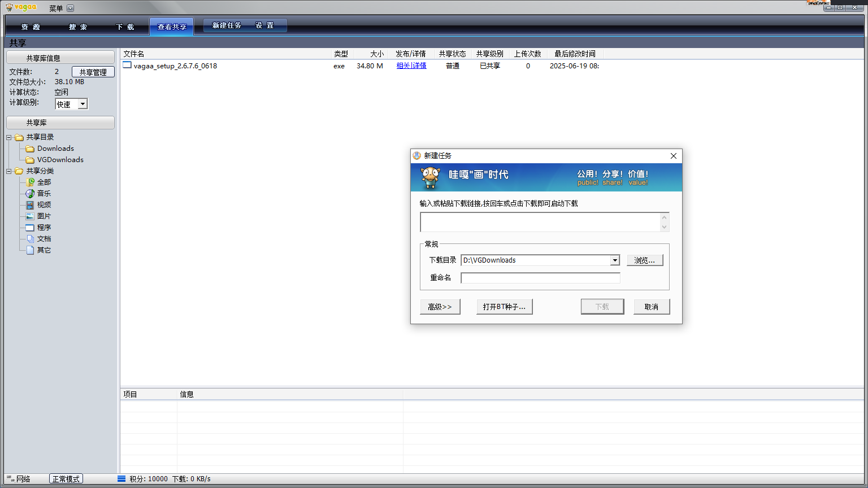Click the 共享库信息 panel header
Screen dimensions: 868x488
pyautogui.click(x=60, y=58)
